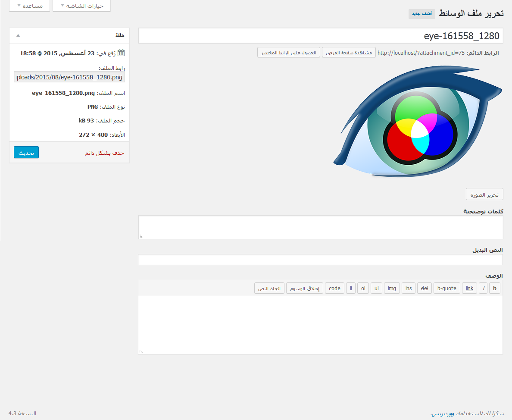Click the b-quote quicktag button

point(446,288)
